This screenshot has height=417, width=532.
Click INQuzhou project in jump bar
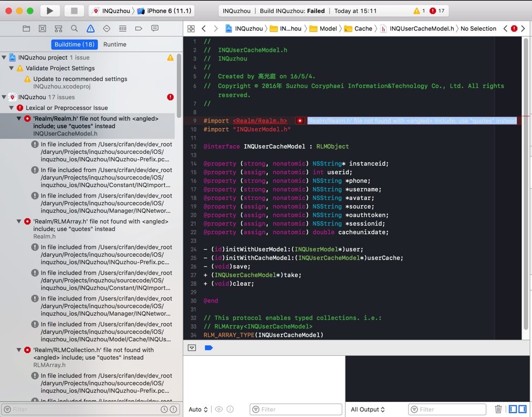point(244,29)
